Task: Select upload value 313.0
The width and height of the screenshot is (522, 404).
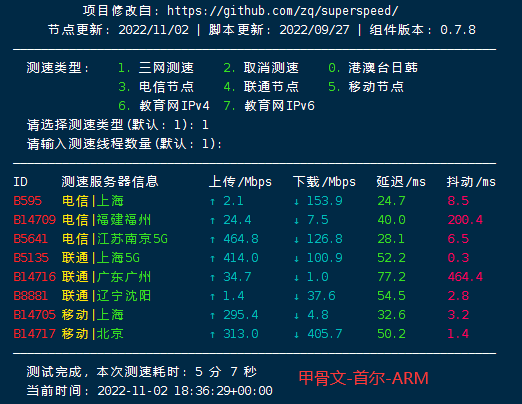Action: click(x=241, y=334)
